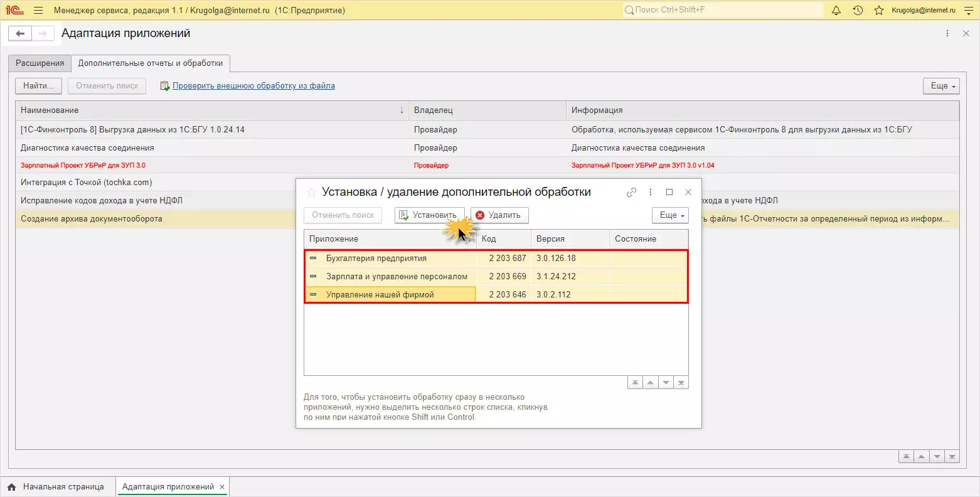Viewport: 980px width, 497px height.
Task: Move up one row in dialog list
Action: pyautogui.click(x=651, y=383)
